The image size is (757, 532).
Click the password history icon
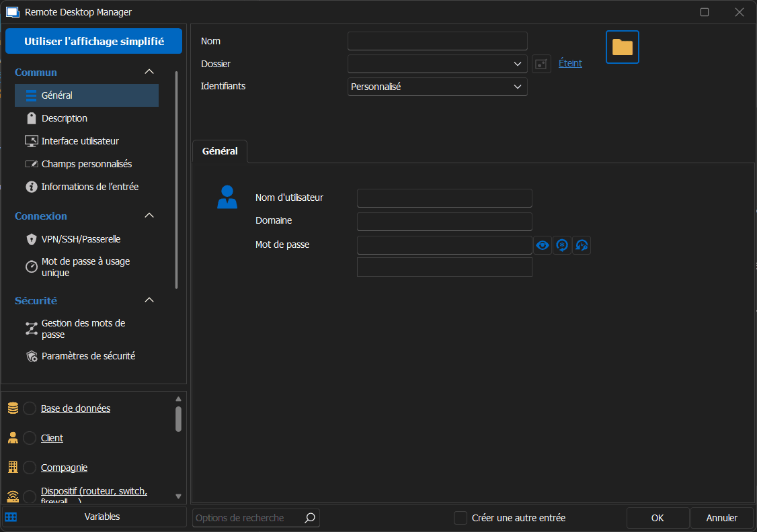tap(582, 246)
